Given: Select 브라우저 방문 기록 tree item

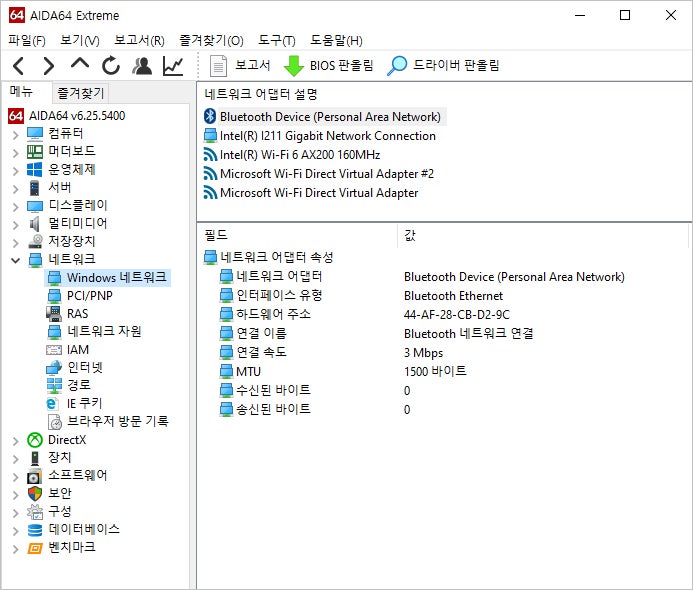Looking at the screenshot, I should click(107, 421).
